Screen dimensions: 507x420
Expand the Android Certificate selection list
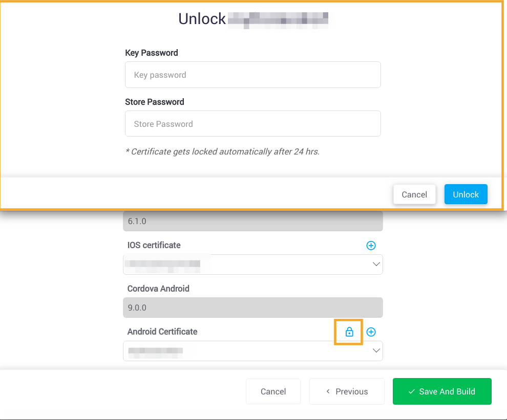coord(376,350)
